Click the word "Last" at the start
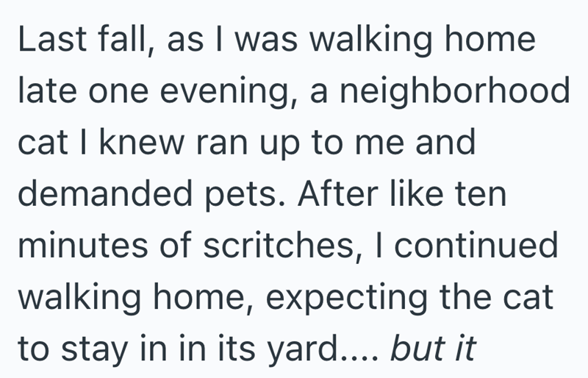588x378 pixels. click(x=52, y=39)
